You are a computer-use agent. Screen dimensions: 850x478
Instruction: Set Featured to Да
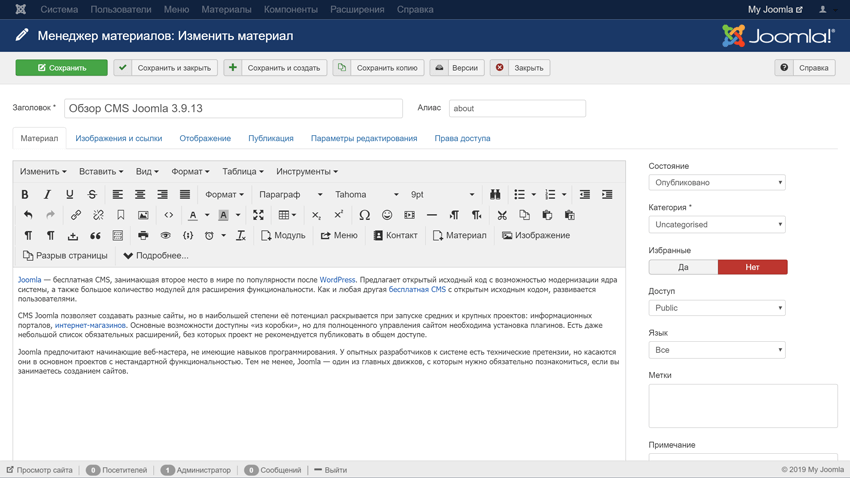tap(683, 267)
